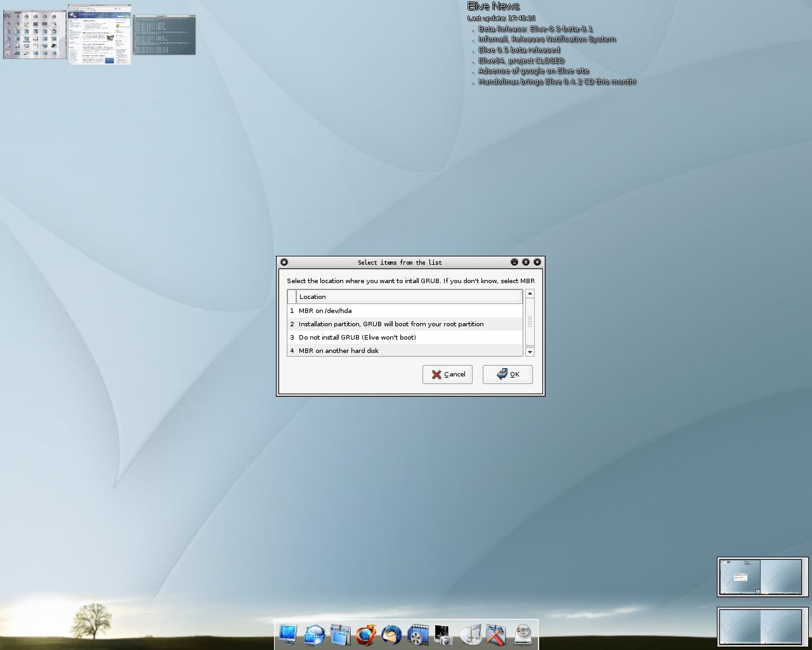Switch to second desktop in upper pager
812x650 pixels.
click(x=781, y=577)
